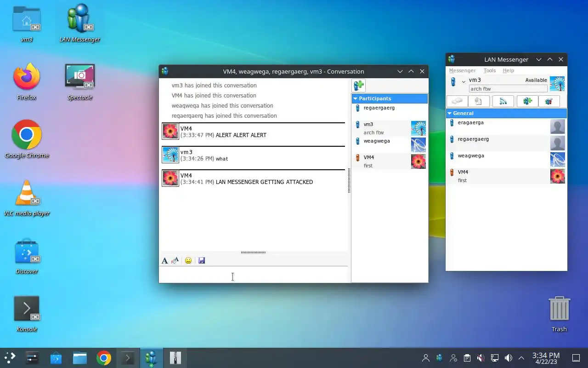Click the public chat icon in LAN Messenger
The height and width of the screenshot is (368, 588).
[549, 101]
